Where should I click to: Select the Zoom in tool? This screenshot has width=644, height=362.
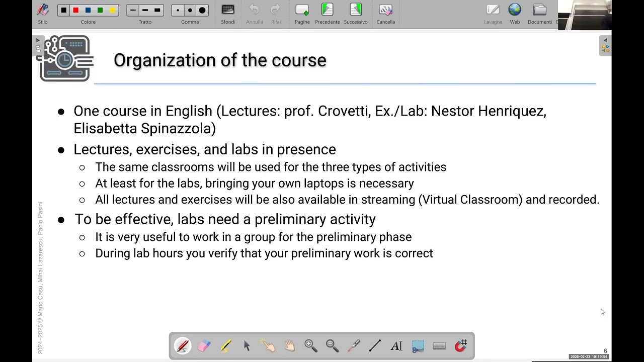311,346
